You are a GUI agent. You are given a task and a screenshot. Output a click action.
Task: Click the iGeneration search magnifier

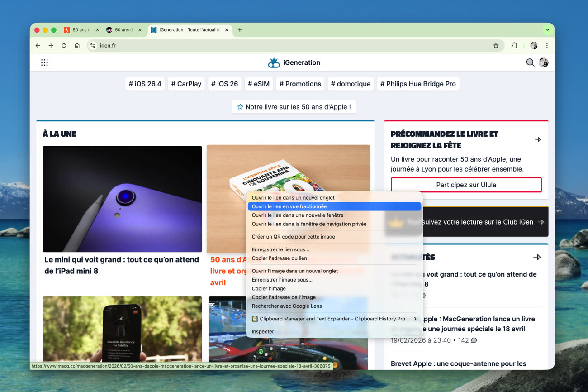[x=530, y=63]
